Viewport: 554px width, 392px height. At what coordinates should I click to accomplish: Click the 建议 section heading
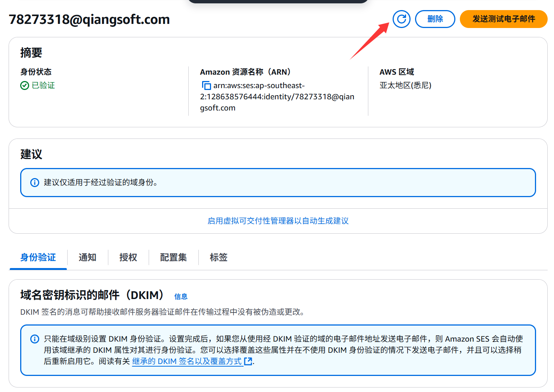pyautogui.click(x=31, y=154)
